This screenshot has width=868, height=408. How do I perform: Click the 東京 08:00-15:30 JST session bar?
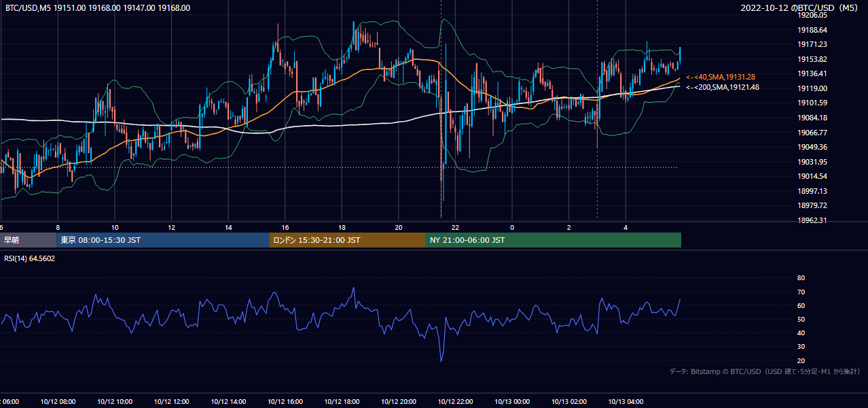(x=163, y=240)
